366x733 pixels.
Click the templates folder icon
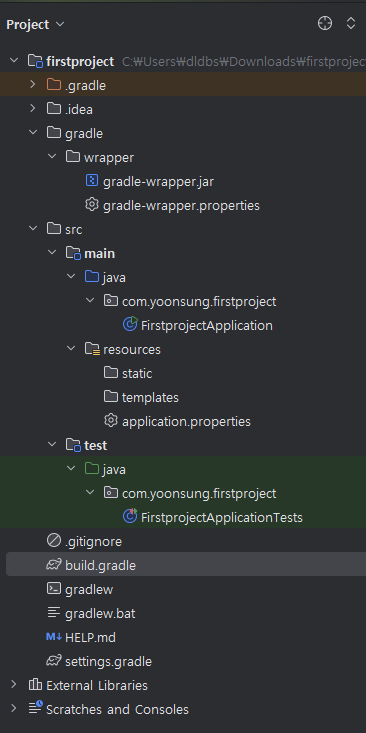(x=111, y=396)
